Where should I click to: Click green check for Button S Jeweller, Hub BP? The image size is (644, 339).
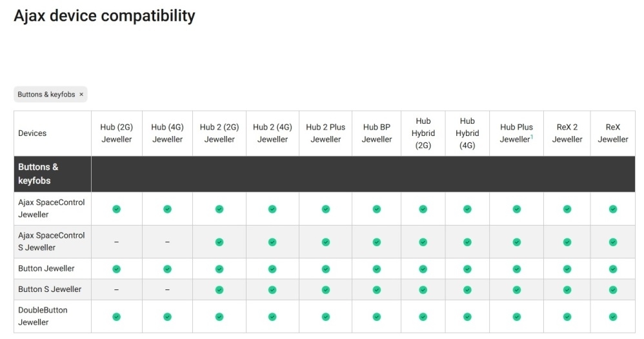click(376, 289)
